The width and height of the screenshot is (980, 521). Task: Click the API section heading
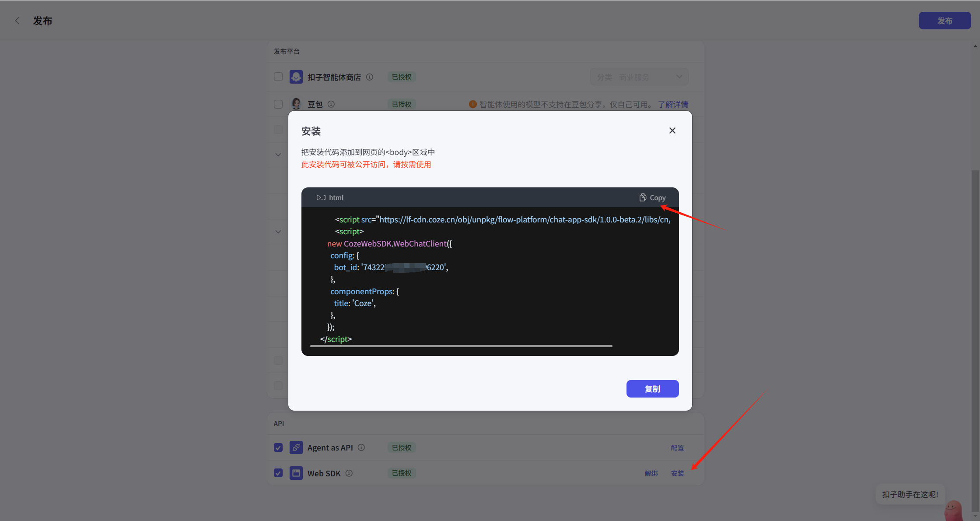coord(279,423)
